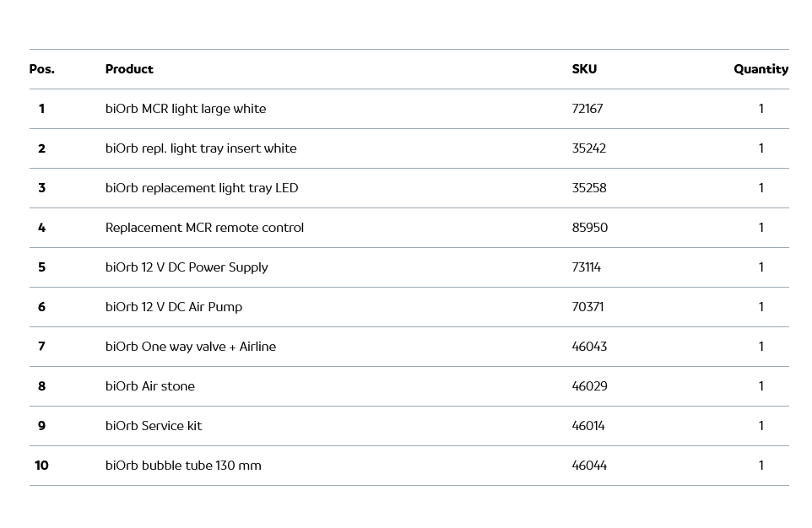This screenshot has height=528, width=812.
Task: Select biOrb 12 V DC Air Pump
Action: pos(174,307)
